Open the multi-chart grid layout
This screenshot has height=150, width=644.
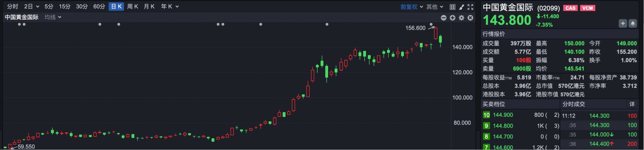[452, 7]
